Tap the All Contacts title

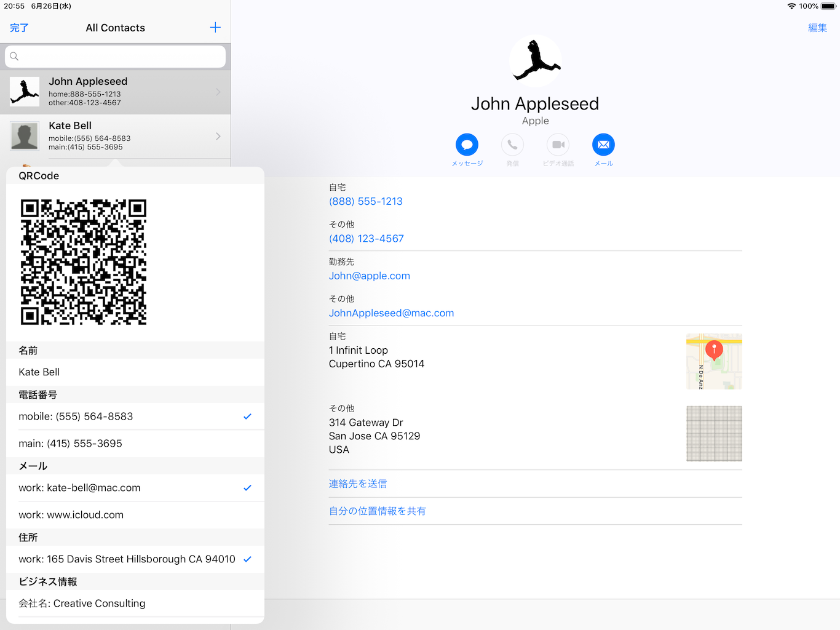pyautogui.click(x=116, y=28)
